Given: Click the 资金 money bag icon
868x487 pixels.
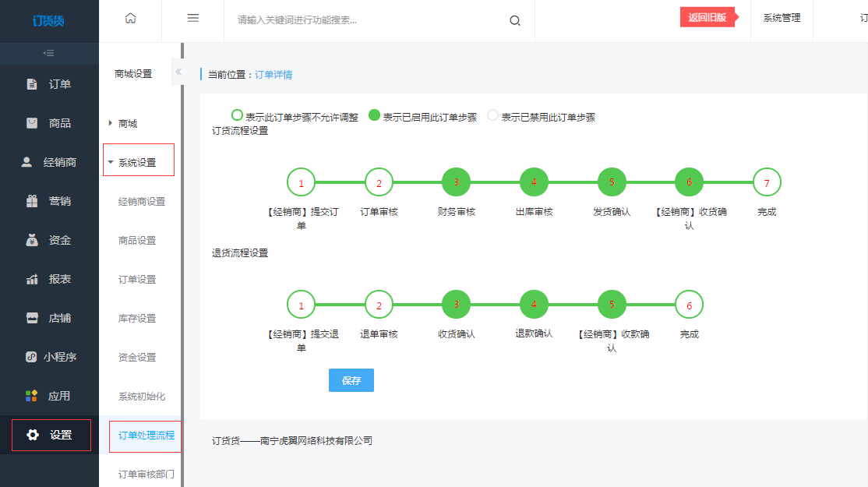Looking at the screenshot, I should click(32, 240).
